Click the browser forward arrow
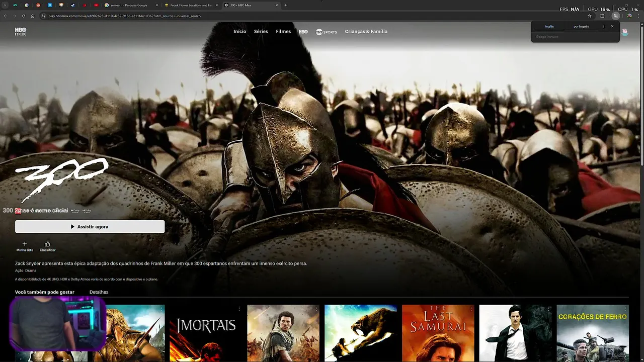The width and height of the screenshot is (644, 362). [15, 16]
